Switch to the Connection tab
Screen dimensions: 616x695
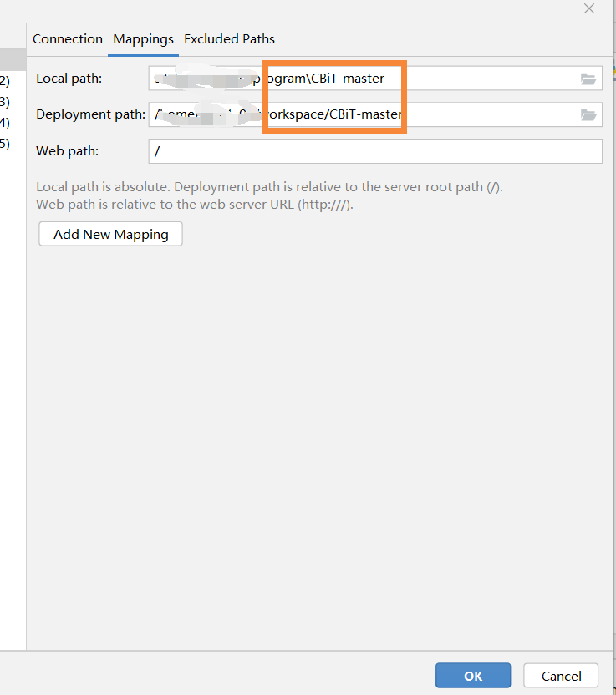coord(68,39)
